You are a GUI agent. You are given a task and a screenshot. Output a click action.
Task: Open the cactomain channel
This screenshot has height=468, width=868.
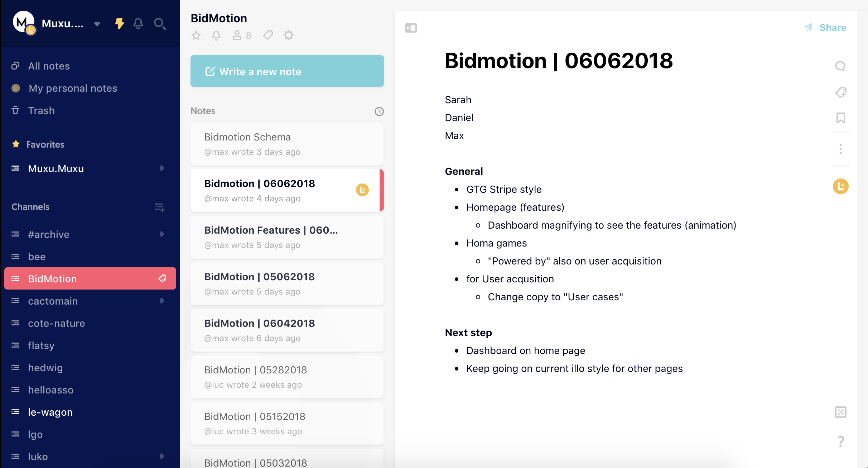pos(90,301)
